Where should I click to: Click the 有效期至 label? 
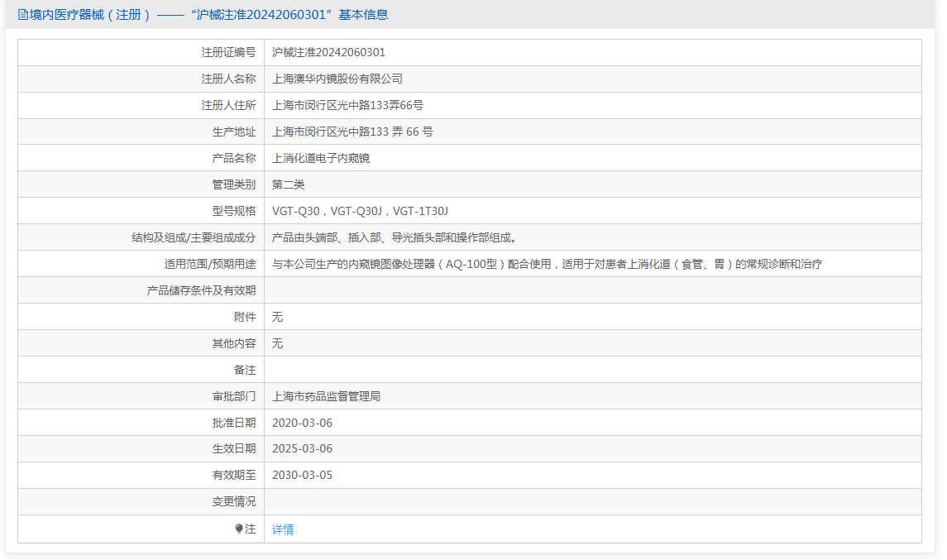tap(234, 475)
